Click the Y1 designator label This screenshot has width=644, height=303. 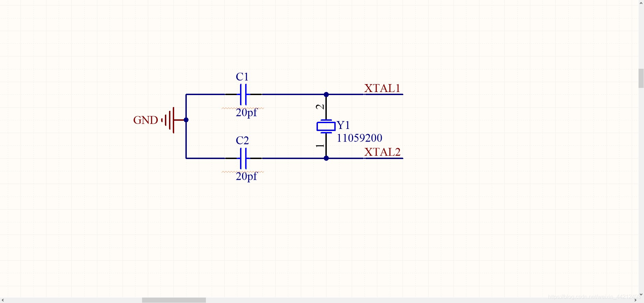pos(343,125)
